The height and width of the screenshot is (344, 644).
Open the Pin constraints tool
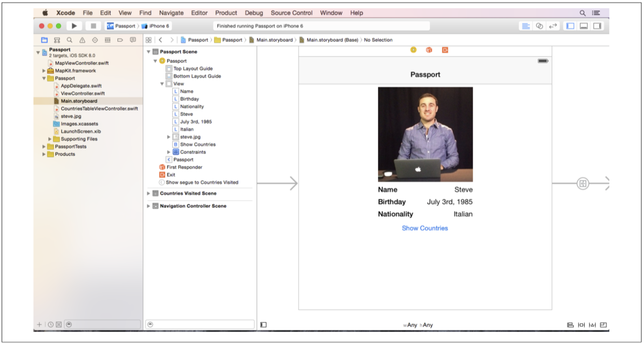point(581,325)
